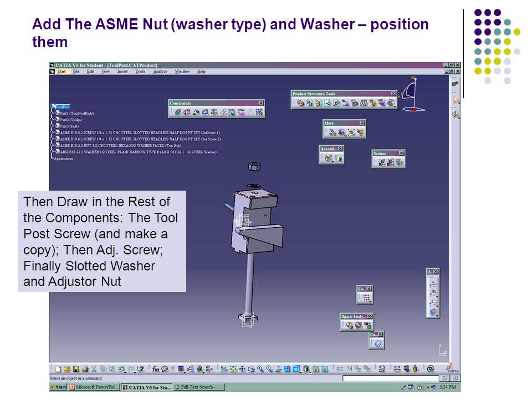Close the Constraints floating toolbar
Image resolution: width=532 pixels, height=399 pixels.
[x=261, y=103]
